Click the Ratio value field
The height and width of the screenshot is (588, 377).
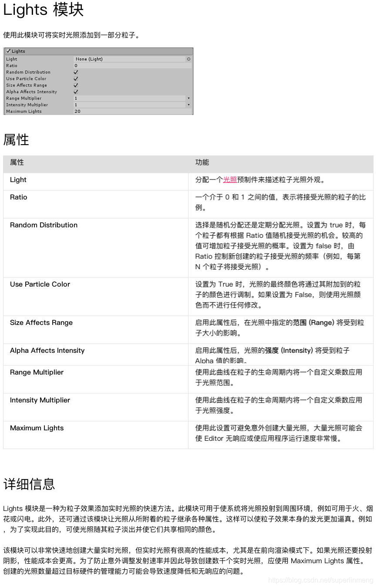click(x=133, y=65)
